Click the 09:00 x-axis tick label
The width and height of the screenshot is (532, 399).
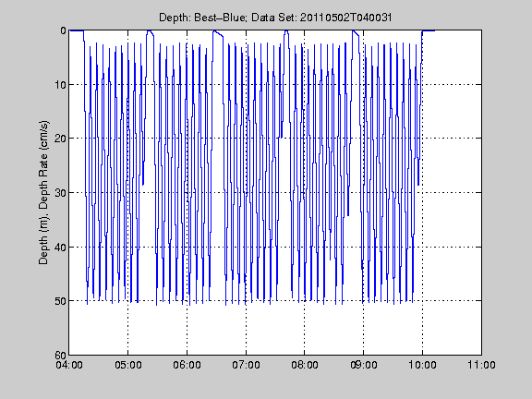[x=364, y=365]
